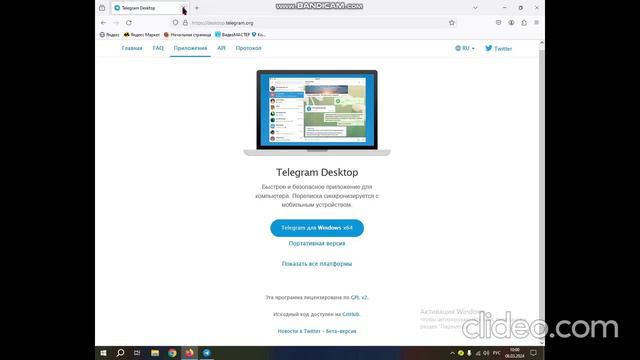Go to the Главная menu item
This screenshot has width=640, height=360.
pos(132,48)
